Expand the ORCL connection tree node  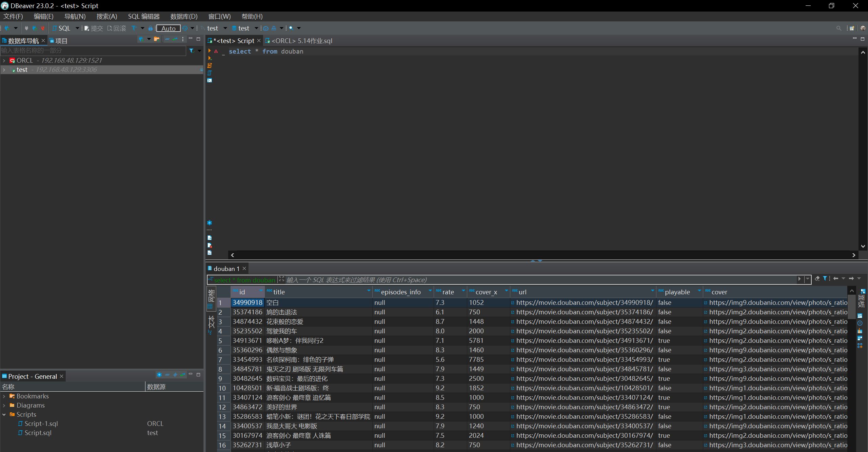pos(4,60)
